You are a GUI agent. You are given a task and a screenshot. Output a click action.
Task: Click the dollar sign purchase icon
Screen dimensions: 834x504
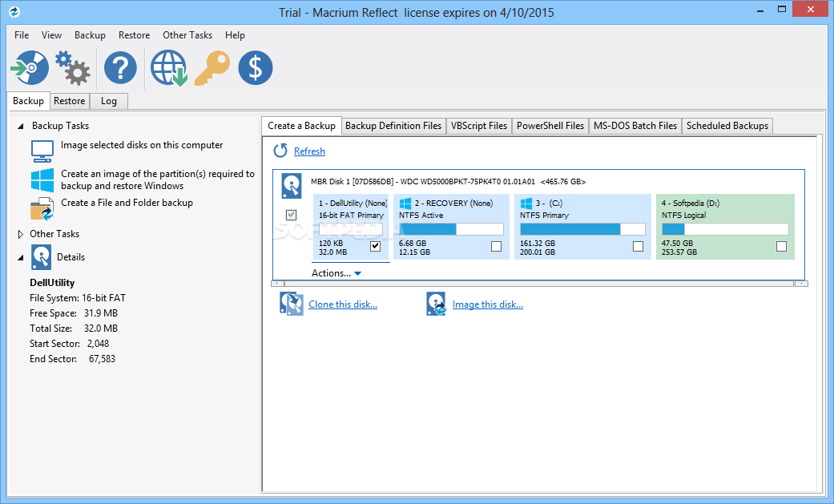pos(256,67)
